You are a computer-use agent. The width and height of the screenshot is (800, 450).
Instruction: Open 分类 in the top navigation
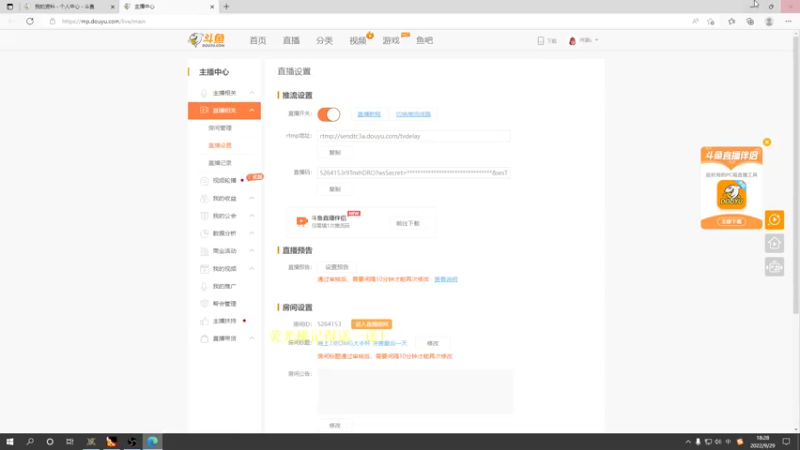pyautogui.click(x=324, y=40)
